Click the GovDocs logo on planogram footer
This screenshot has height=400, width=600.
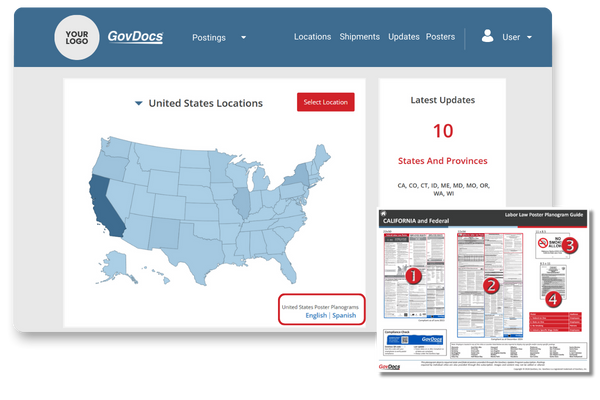pyautogui.click(x=389, y=367)
